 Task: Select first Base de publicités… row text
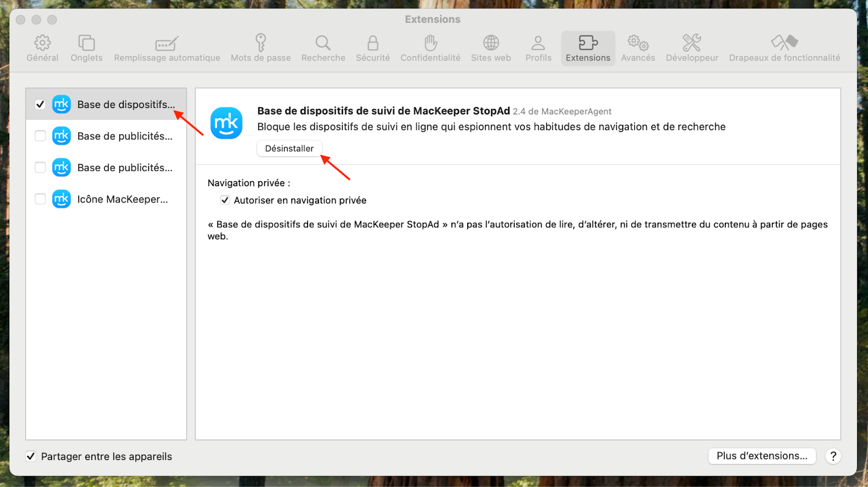tap(125, 136)
